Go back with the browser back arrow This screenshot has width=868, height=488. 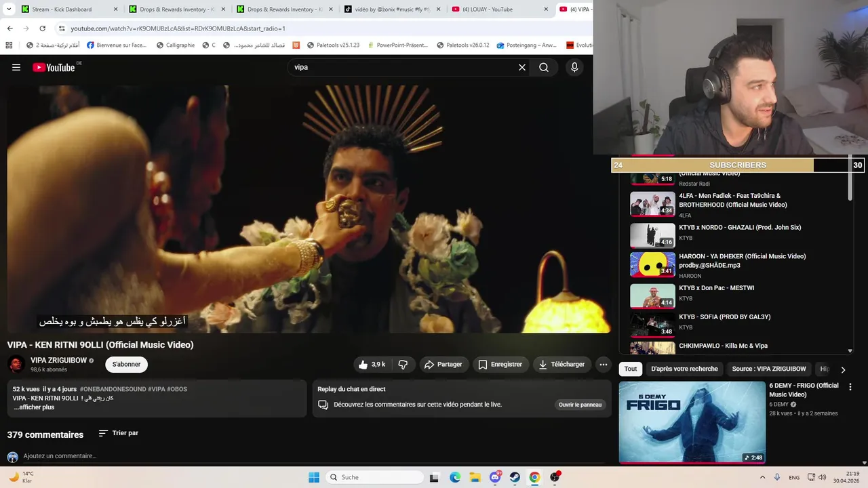(9, 28)
